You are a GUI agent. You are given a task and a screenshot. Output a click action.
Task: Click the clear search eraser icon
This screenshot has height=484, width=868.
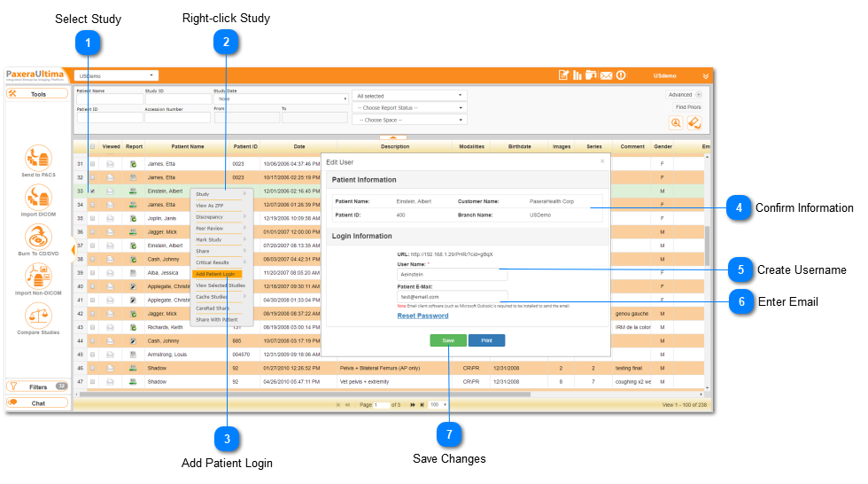[694, 123]
